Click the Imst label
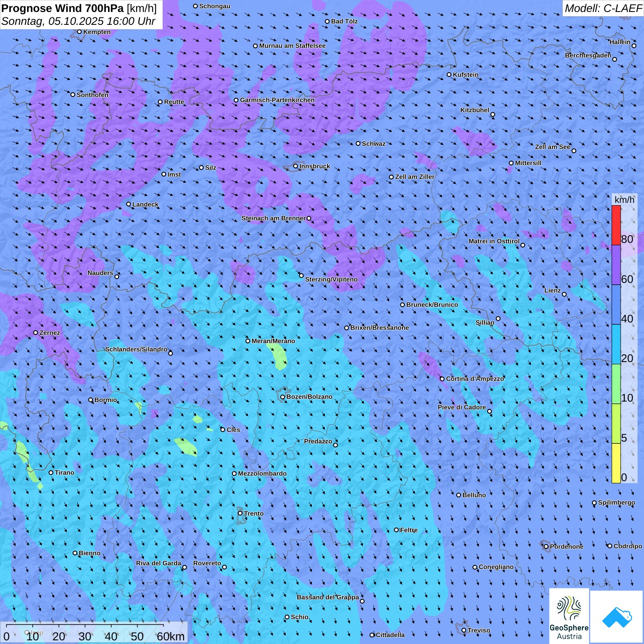Viewport: 644px width, 644px height. point(174,174)
